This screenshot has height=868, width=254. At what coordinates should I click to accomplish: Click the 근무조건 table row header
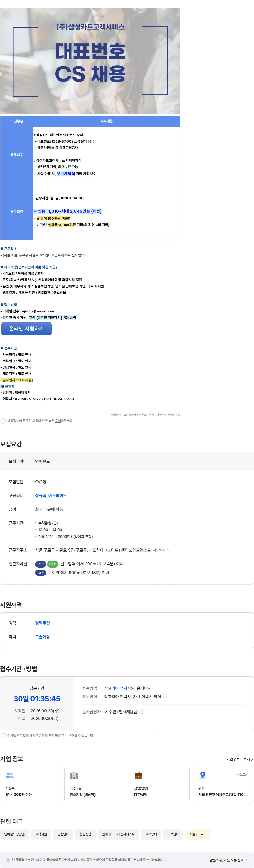point(17,211)
